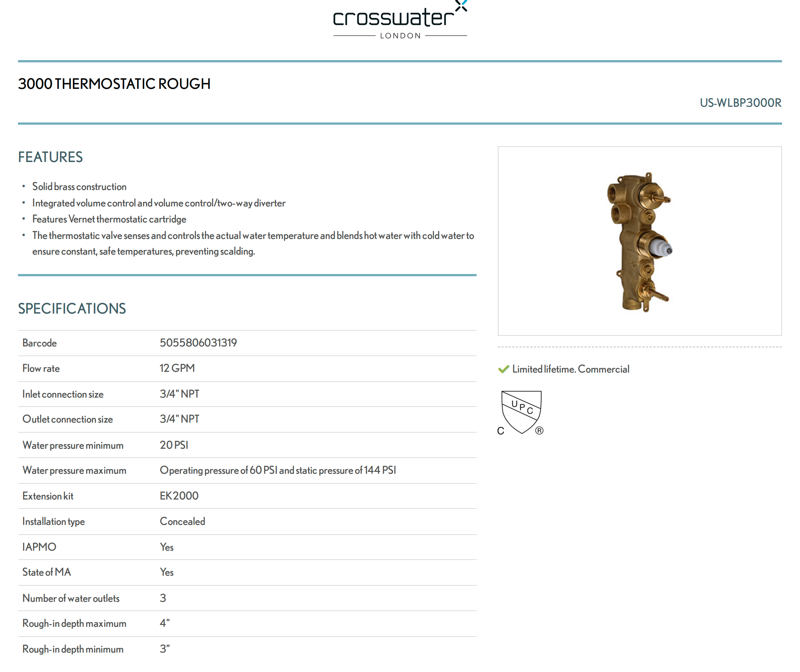Click the EK2000 extension kit value

pos(179,496)
